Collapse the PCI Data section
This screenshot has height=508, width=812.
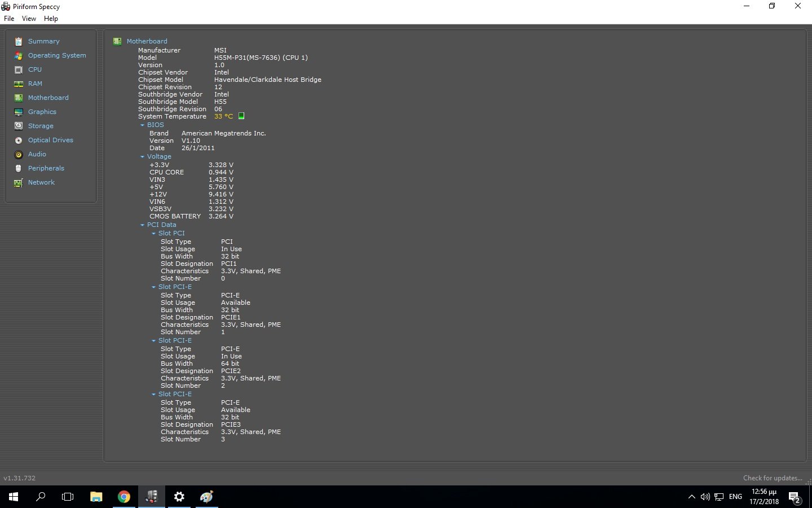[142, 225]
